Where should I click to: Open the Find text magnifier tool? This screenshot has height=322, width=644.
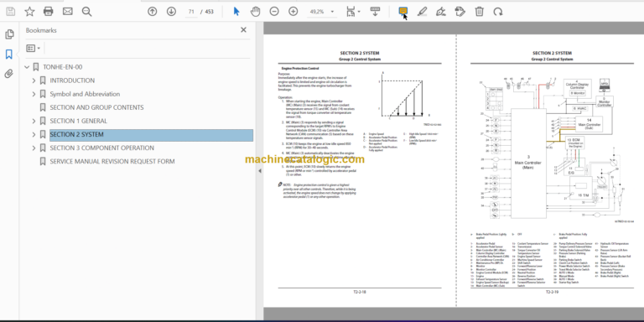(86, 12)
